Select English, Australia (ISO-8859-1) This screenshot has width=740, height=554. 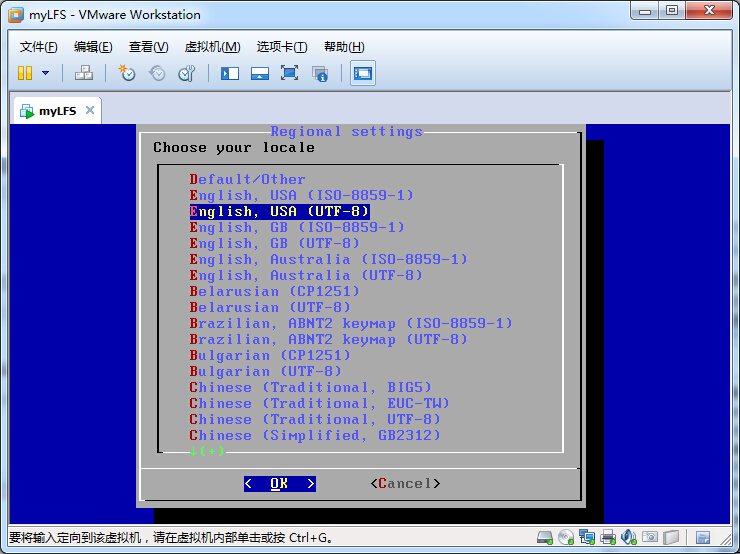328,260
